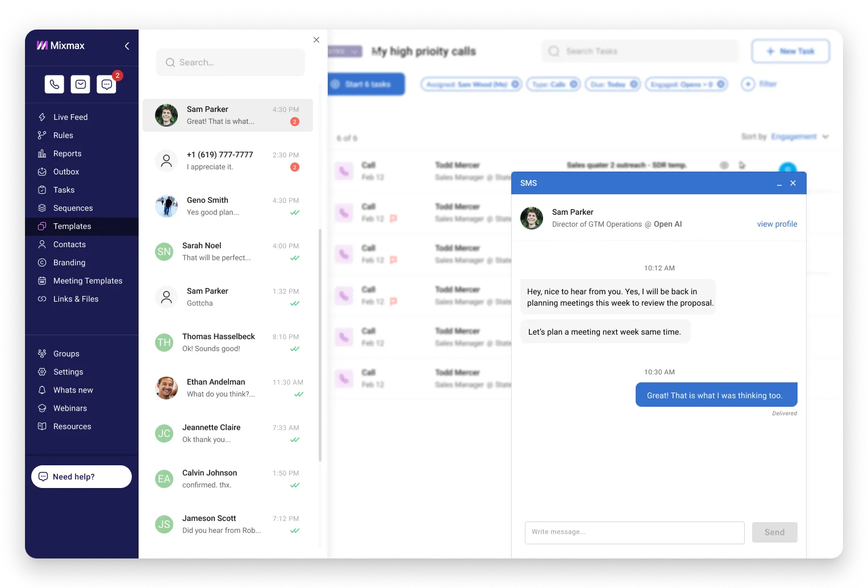Screen dimensions: 868x588
Task: Click the Write message input box
Action: [x=635, y=533]
